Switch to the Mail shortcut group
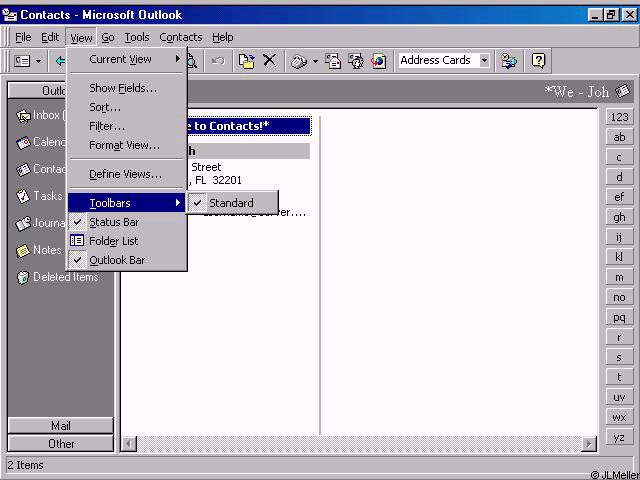640x480 pixels. 61,426
